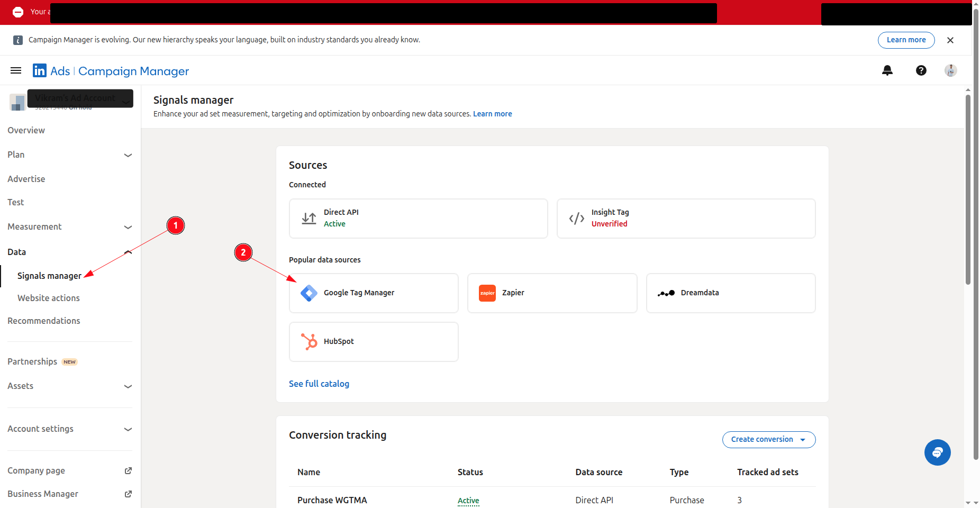980x508 pixels.
Task: Expand the Account settings chevron
Action: [x=128, y=429]
